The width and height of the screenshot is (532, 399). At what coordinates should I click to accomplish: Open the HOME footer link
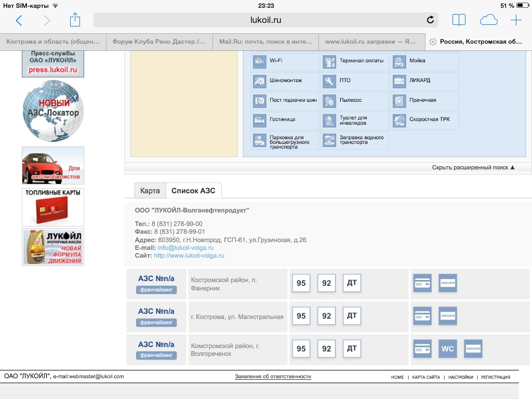[x=397, y=377]
